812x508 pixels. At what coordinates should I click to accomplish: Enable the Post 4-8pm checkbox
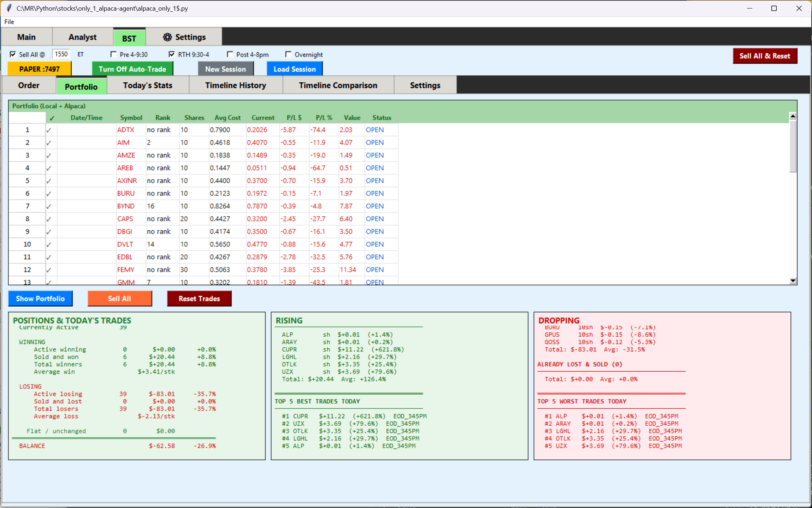(x=230, y=54)
